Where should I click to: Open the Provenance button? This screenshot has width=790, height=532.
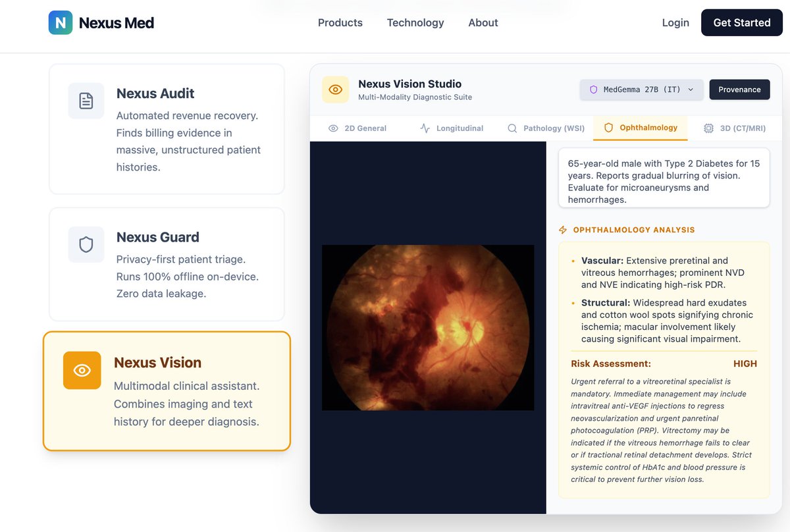click(739, 90)
